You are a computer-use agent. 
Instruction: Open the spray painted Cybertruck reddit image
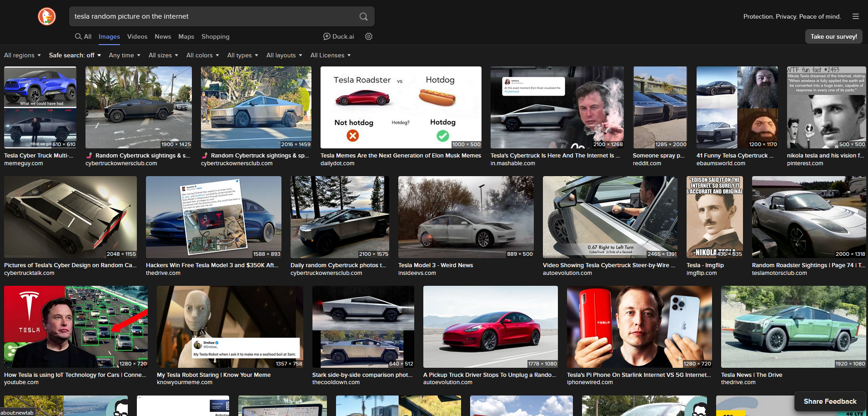(x=660, y=107)
